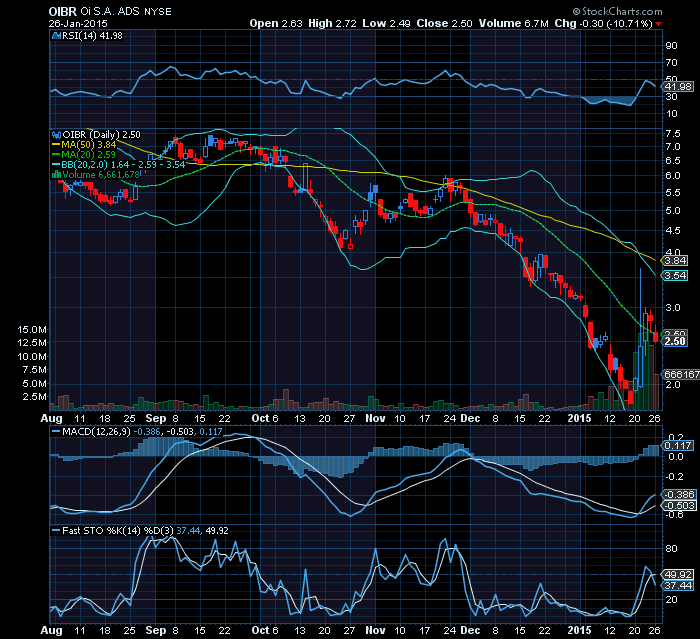Click the OIBR Daily candlestick legend icon
Image resolution: width=700 pixels, height=639 pixels.
tap(56, 134)
